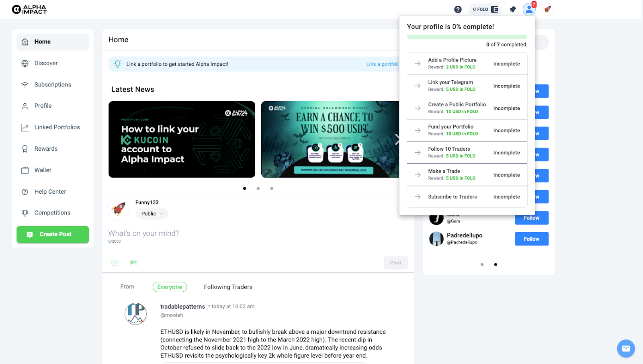
Task: Open Create a Public Portfolio task
Action: [x=467, y=108]
